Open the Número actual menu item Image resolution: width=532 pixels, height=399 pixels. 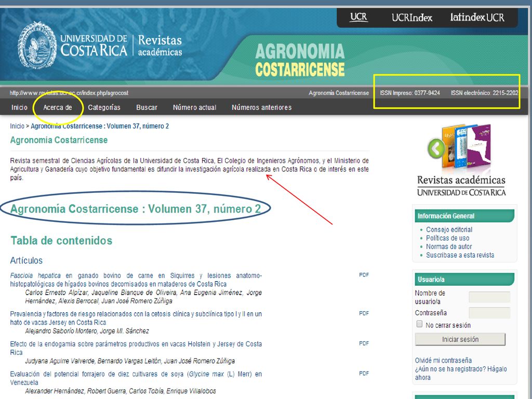coord(194,108)
